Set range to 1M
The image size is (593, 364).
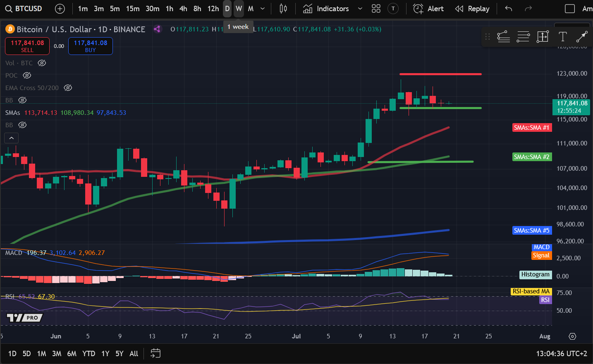pos(41,354)
